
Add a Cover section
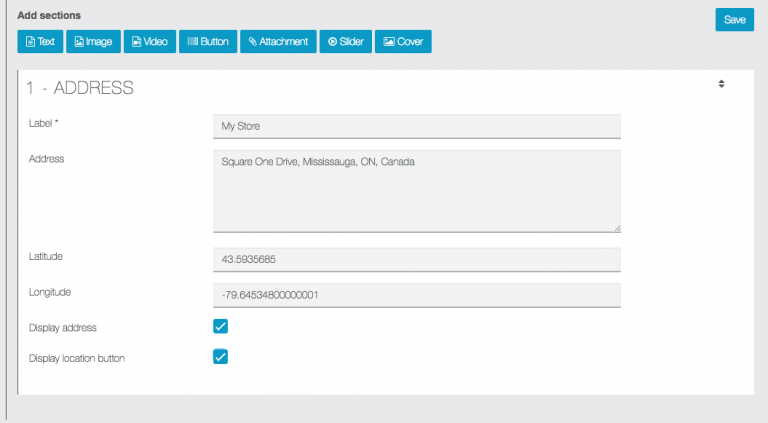pyautogui.click(x=403, y=42)
